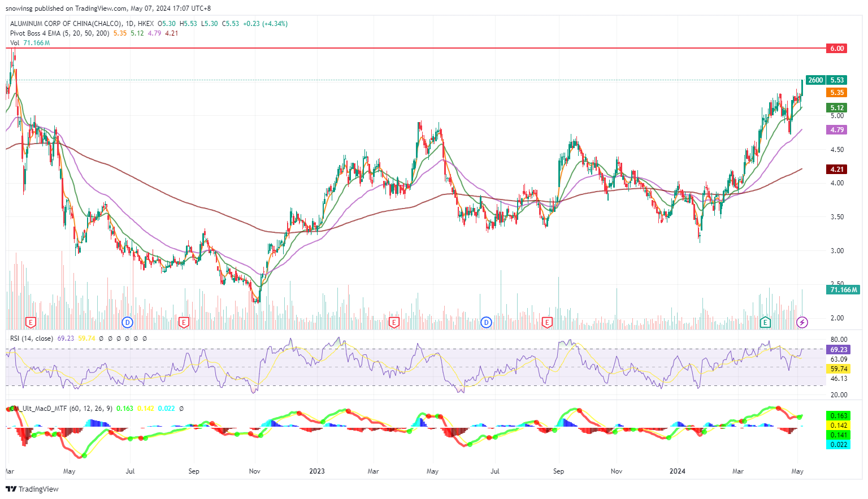Click the O5.30 open value
This screenshot has width=868, height=499.
point(166,24)
